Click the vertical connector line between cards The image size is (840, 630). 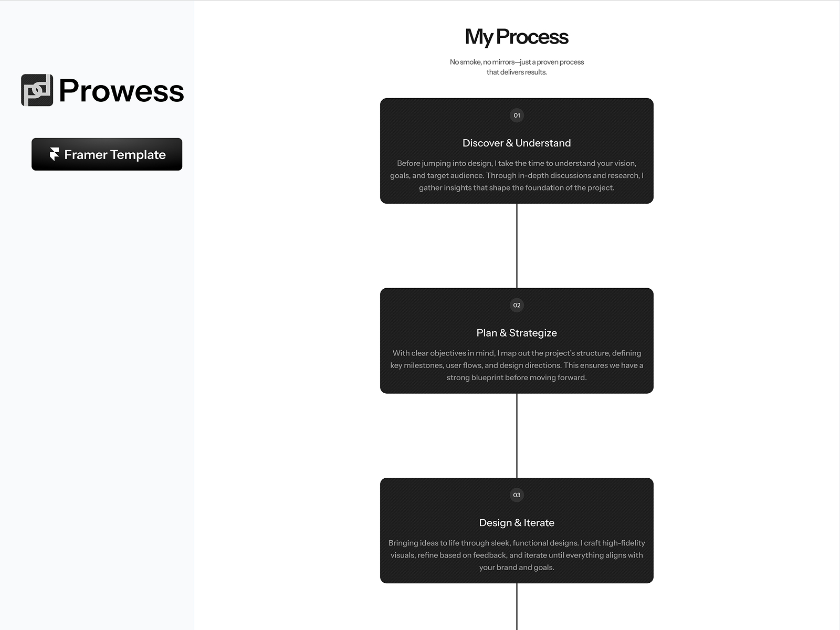pyautogui.click(x=517, y=247)
